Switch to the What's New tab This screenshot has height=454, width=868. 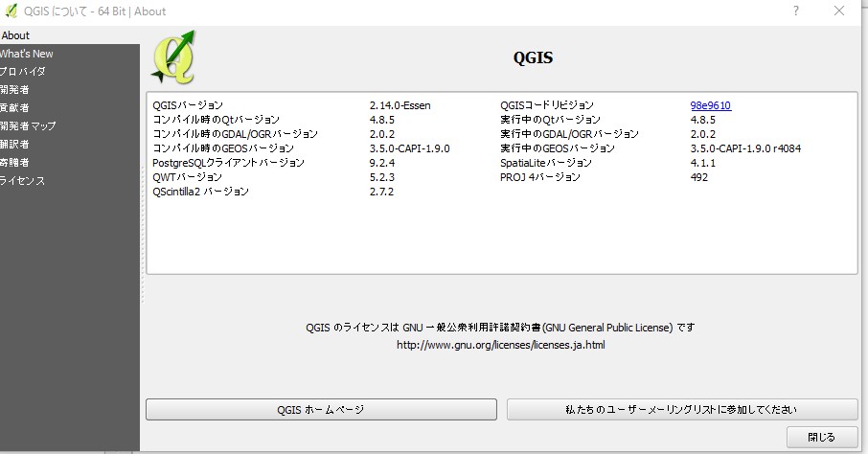[x=27, y=54]
